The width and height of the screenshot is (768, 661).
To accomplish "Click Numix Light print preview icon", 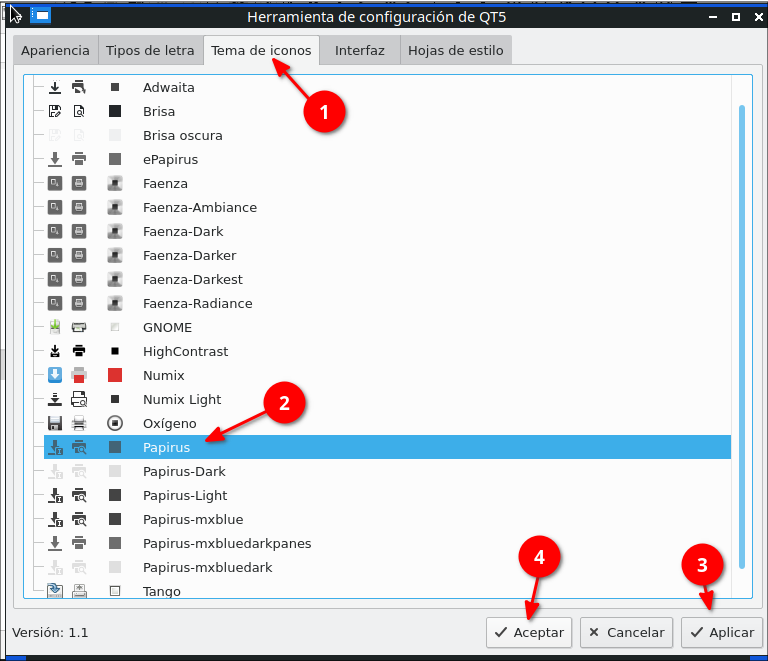I will coord(79,399).
